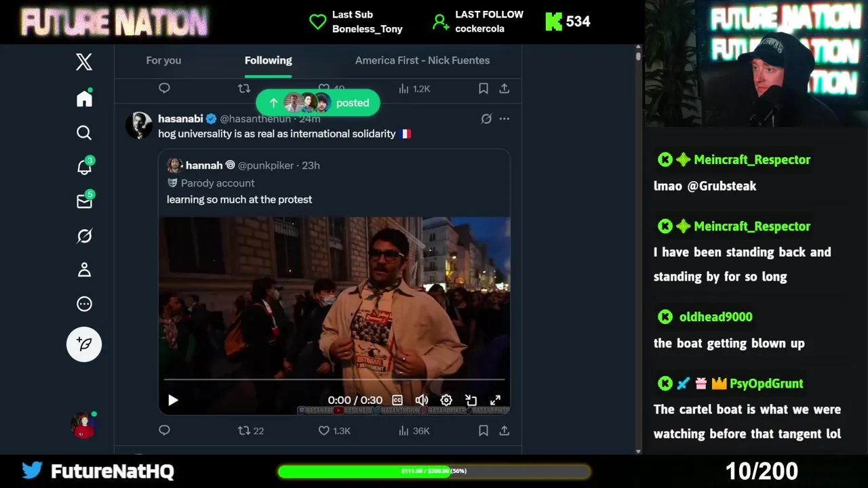Click the Kick logo beside 534
This screenshot has height=488, width=868.
[554, 22]
